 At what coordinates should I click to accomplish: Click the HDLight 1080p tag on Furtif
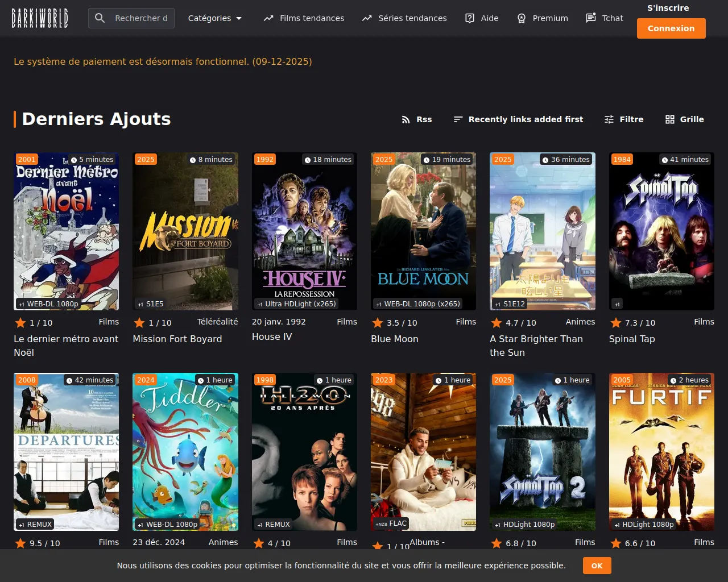pos(644,525)
